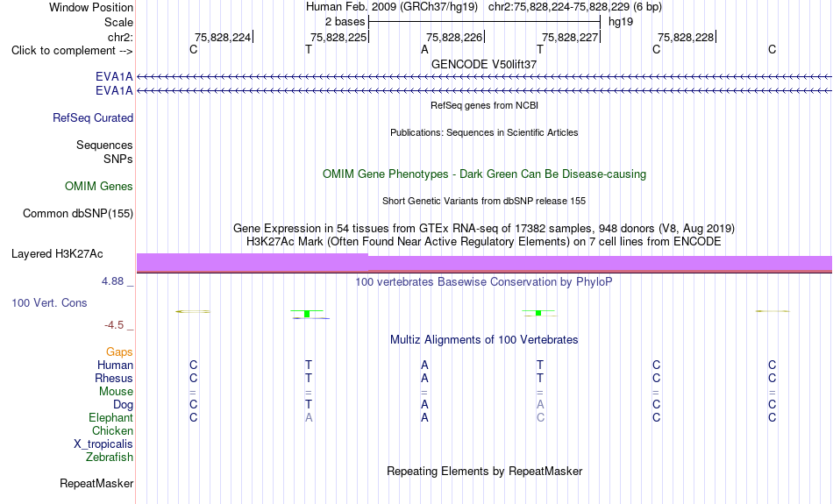833x504 pixels.
Task: Click the Dog row faded A base
Action: pos(540,405)
